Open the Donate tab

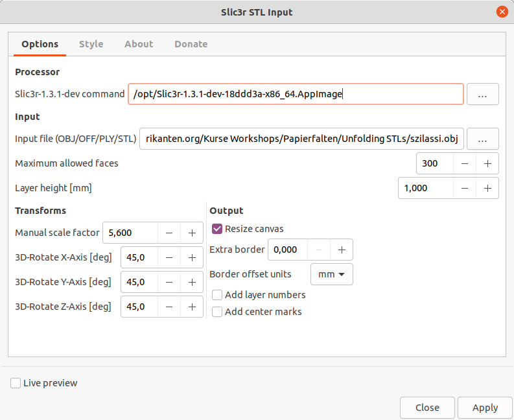(x=191, y=44)
